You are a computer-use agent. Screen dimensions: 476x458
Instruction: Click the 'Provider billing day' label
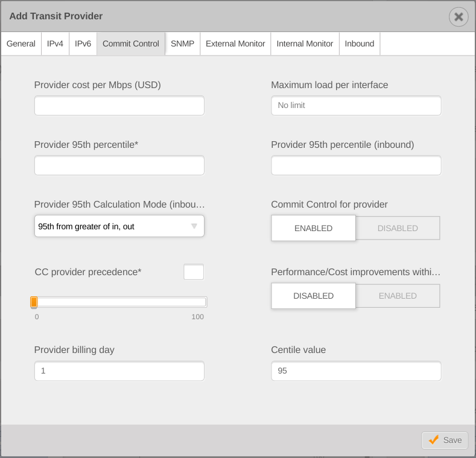point(74,350)
